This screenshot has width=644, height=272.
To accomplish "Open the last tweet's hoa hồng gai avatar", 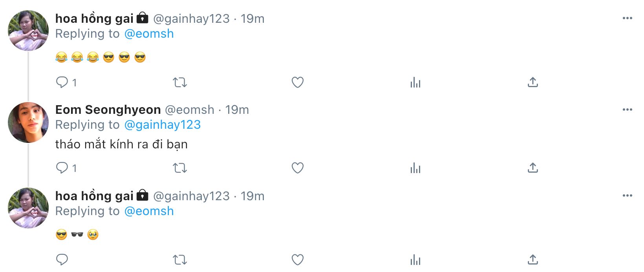I will 28,208.
